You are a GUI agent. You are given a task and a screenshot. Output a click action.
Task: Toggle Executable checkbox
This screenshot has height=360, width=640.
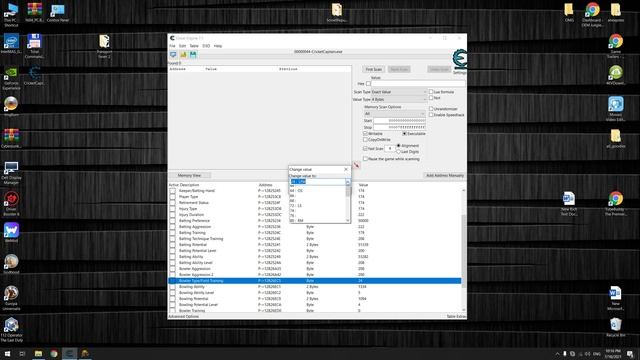coord(404,133)
